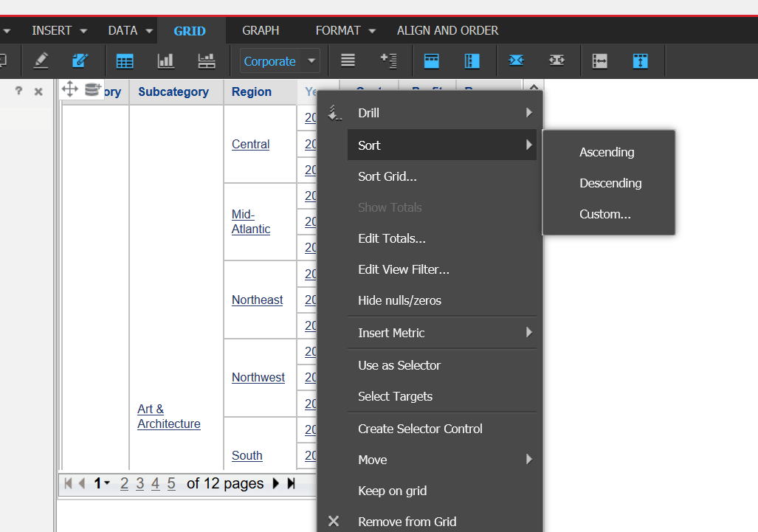Viewport: 758px width, 532px height.
Task: Click the outline icon with plus sign
Action: (x=389, y=61)
